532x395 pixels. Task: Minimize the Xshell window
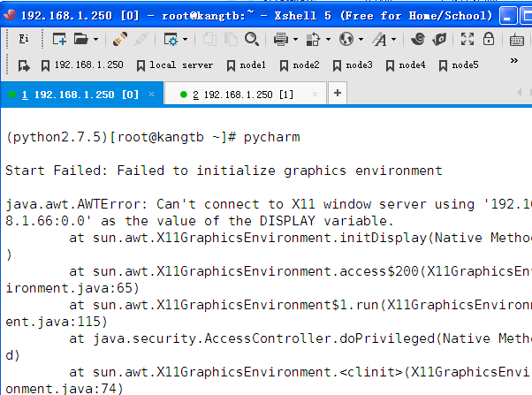pyautogui.click(x=508, y=16)
